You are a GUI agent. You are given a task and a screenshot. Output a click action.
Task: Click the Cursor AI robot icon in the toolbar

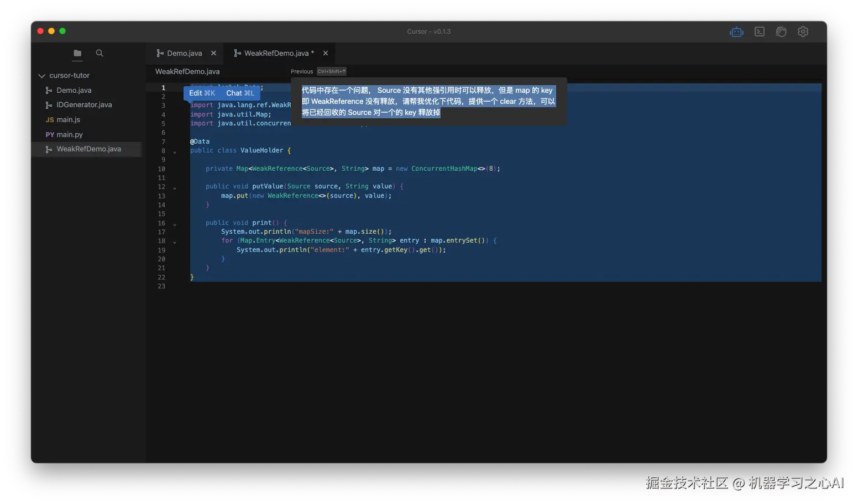click(736, 32)
